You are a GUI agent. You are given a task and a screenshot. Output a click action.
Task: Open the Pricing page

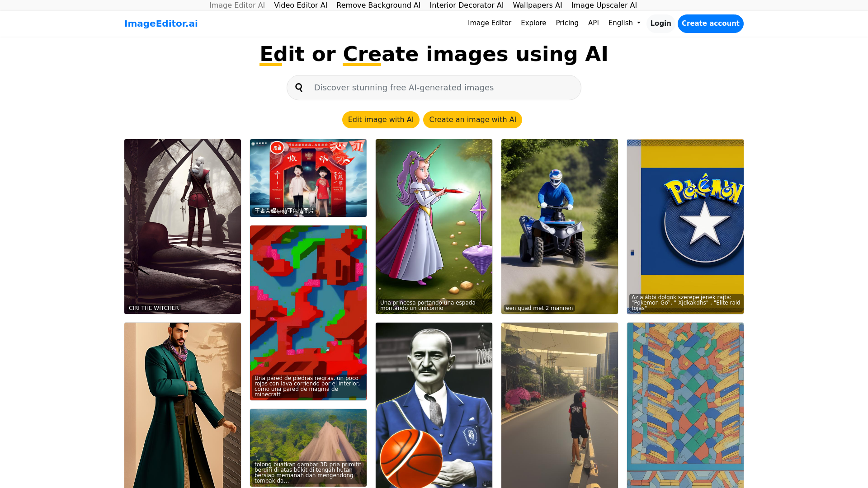[x=567, y=23]
